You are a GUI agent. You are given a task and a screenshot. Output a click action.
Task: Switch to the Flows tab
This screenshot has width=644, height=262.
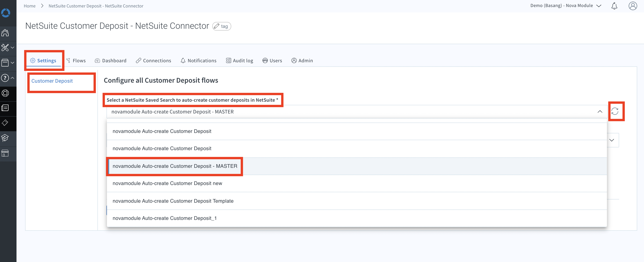(x=76, y=61)
